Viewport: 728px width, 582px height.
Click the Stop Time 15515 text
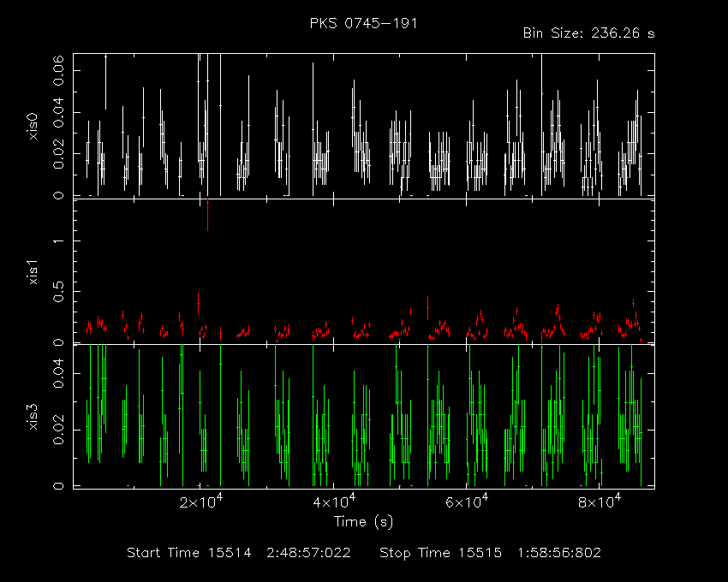click(x=440, y=553)
